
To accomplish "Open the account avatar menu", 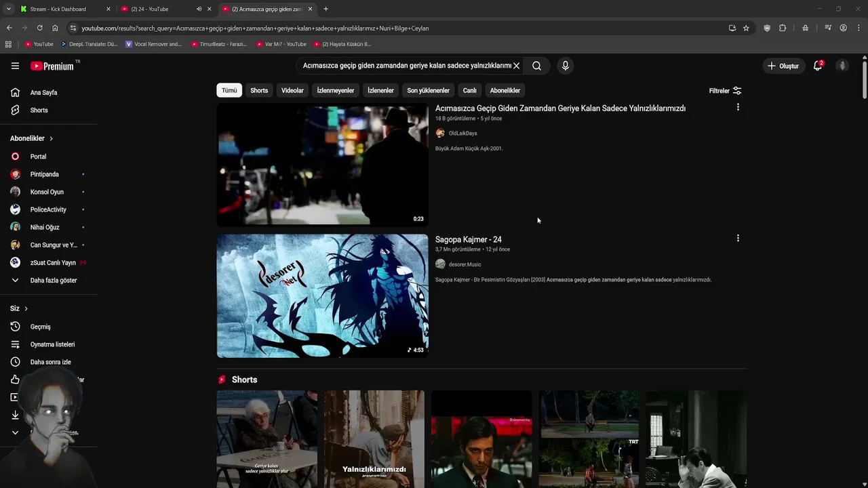I will [x=842, y=66].
